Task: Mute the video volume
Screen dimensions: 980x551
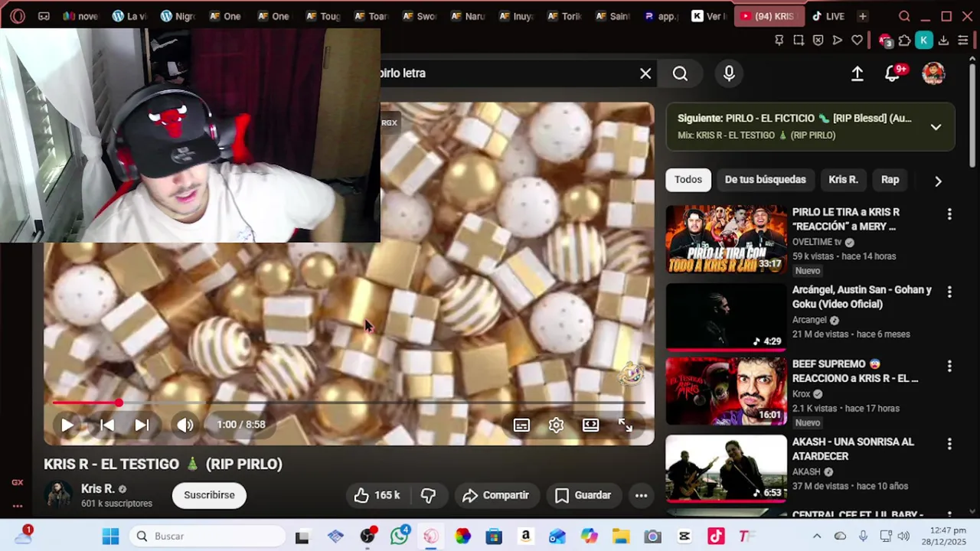Action: click(x=185, y=425)
